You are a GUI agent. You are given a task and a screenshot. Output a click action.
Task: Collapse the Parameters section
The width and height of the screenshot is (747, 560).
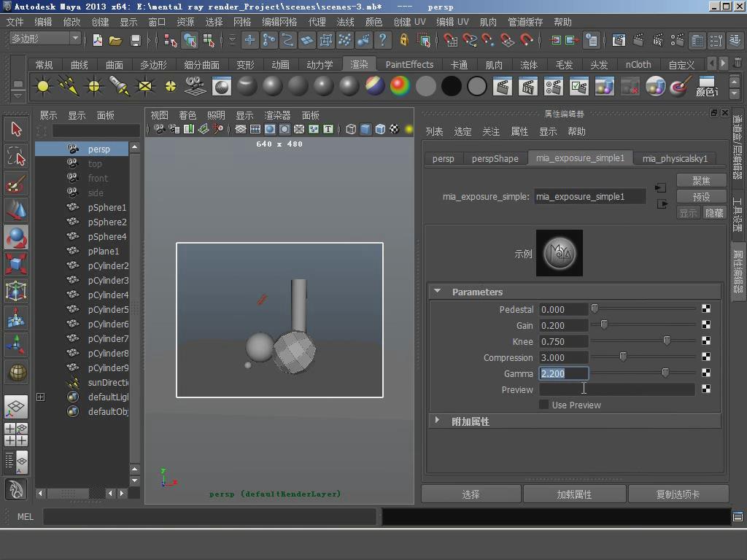pyautogui.click(x=437, y=291)
